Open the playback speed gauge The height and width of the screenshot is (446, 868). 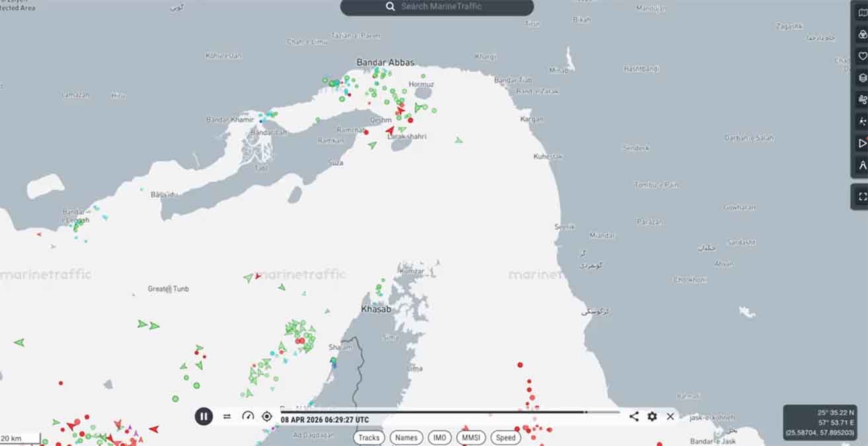[x=248, y=416]
